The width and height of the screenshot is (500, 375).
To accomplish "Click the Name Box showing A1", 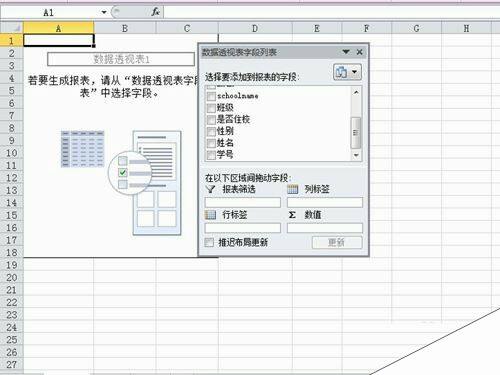I will click(49, 13).
